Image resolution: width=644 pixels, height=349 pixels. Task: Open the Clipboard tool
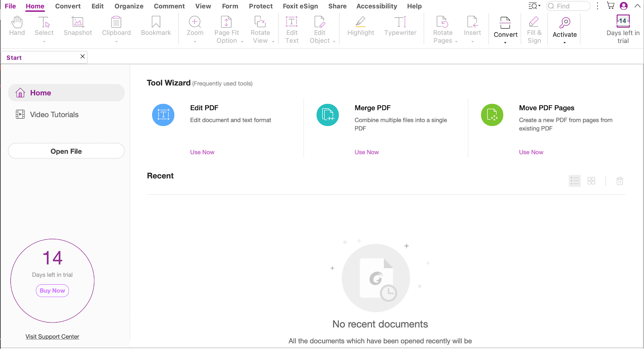(x=116, y=22)
